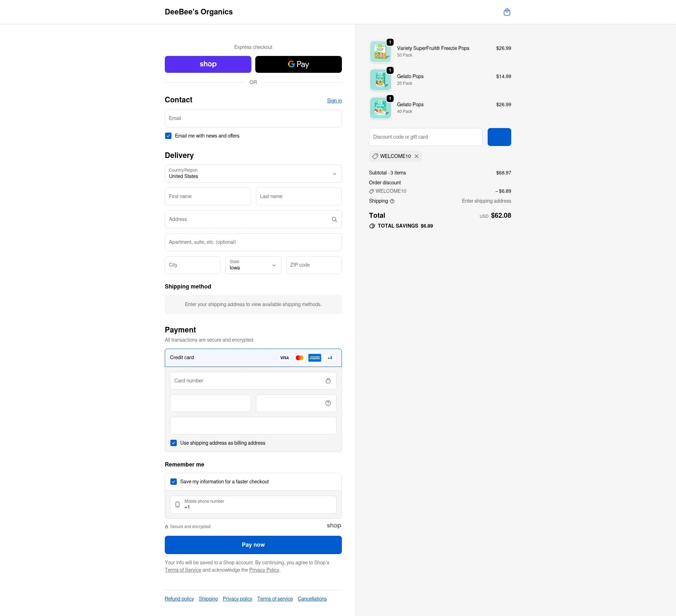Click the mobile phone icon
Image resolution: width=676 pixels, height=616 pixels.
[177, 504]
